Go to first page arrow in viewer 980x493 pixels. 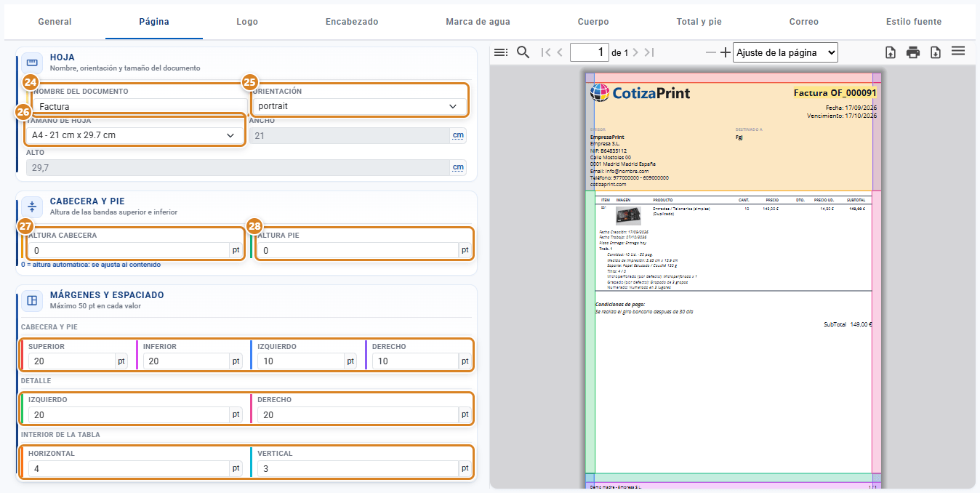pos(546,52)
